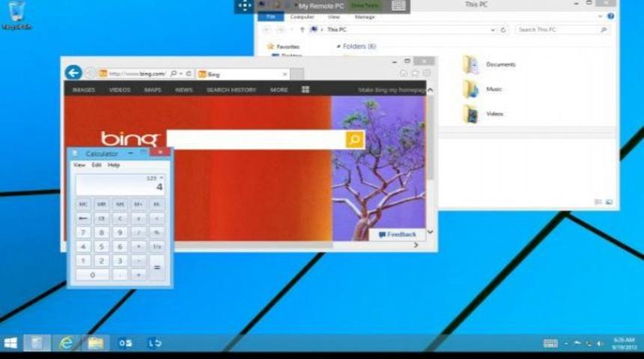Click Make Bing my homepage link

click(x=392, y=90)
